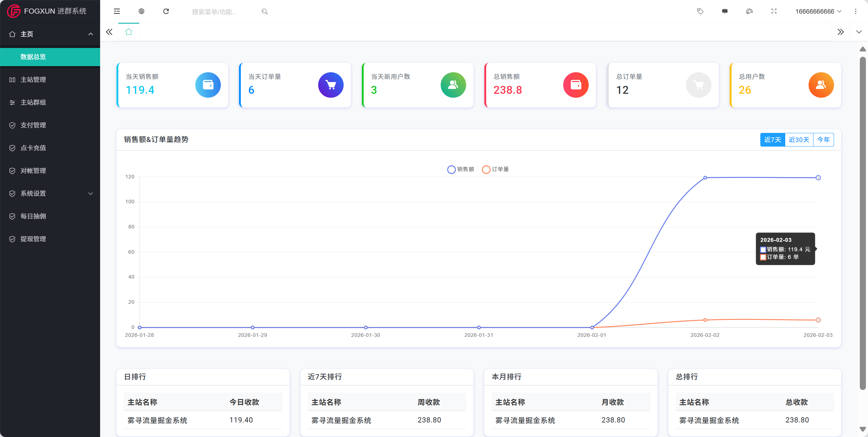Image resolution: width=868 pixels, height=437 pixels.
Task: Click the 2026-02-02 sales data point
Action: [x=705, y=178]
